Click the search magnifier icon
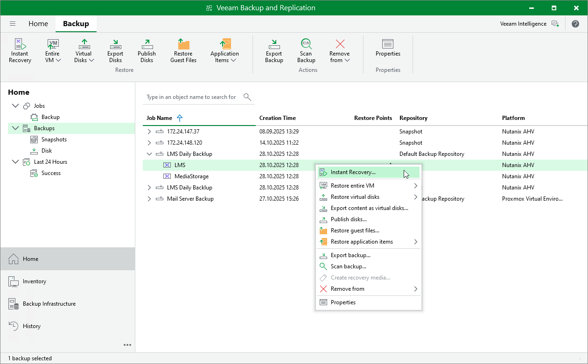588x364 pixels. click(x=247, y=97)
